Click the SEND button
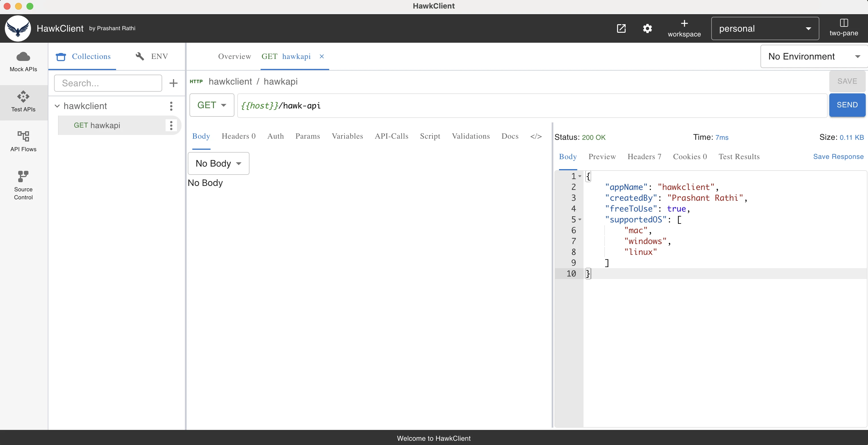This screenshot has width=868, height=445. 847,105
